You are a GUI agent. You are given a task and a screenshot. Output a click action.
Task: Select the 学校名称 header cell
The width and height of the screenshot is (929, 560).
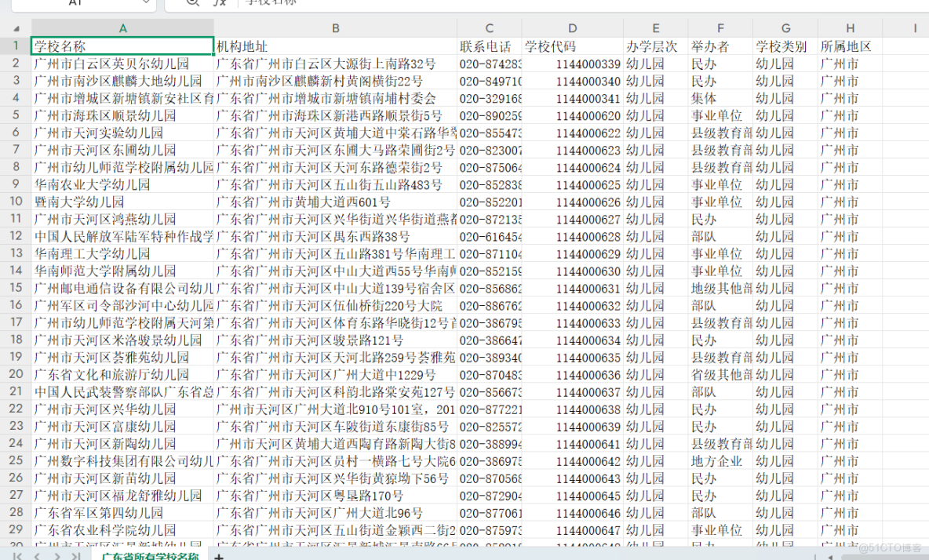pyautogui.click(x=122, y=46)
